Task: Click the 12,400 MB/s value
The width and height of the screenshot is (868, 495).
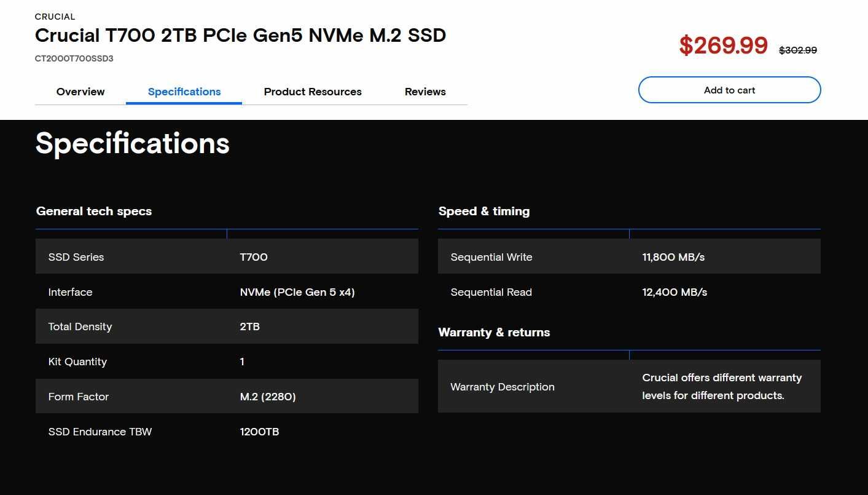Action: 674,292
